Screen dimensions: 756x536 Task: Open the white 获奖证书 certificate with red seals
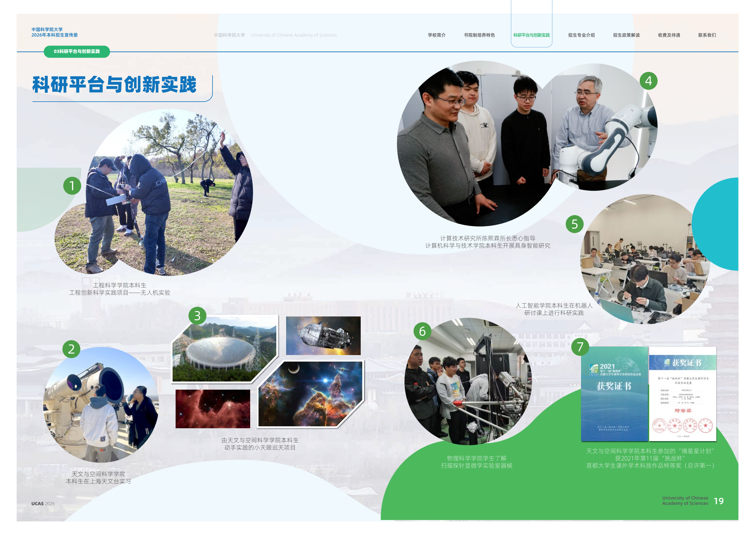[x=683, y=394]
